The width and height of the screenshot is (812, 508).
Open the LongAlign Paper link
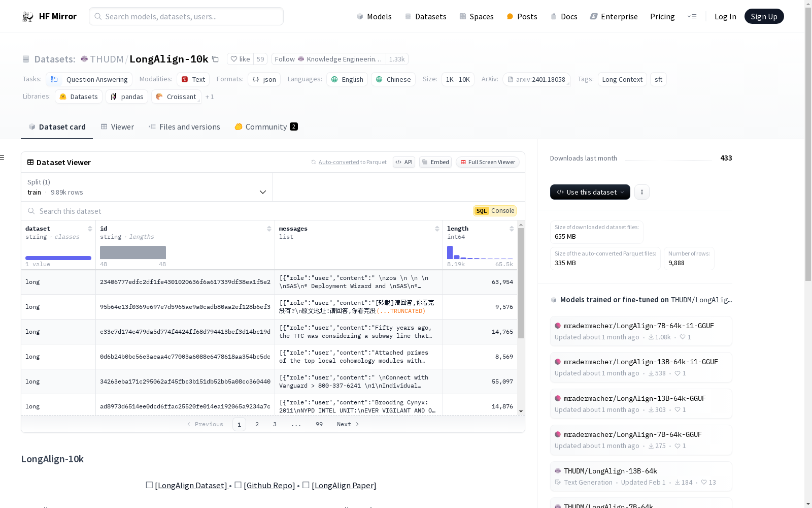(344, 486)
